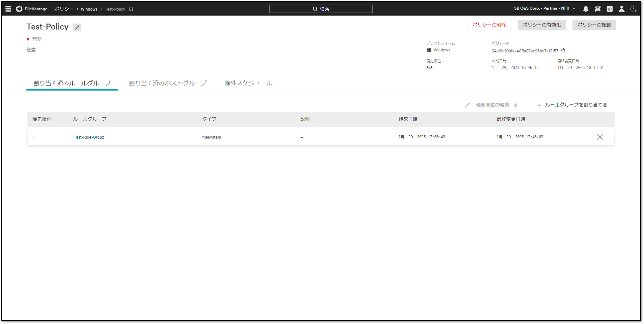
Task: Go to Windows breadcrumb link
Action: 89,9
